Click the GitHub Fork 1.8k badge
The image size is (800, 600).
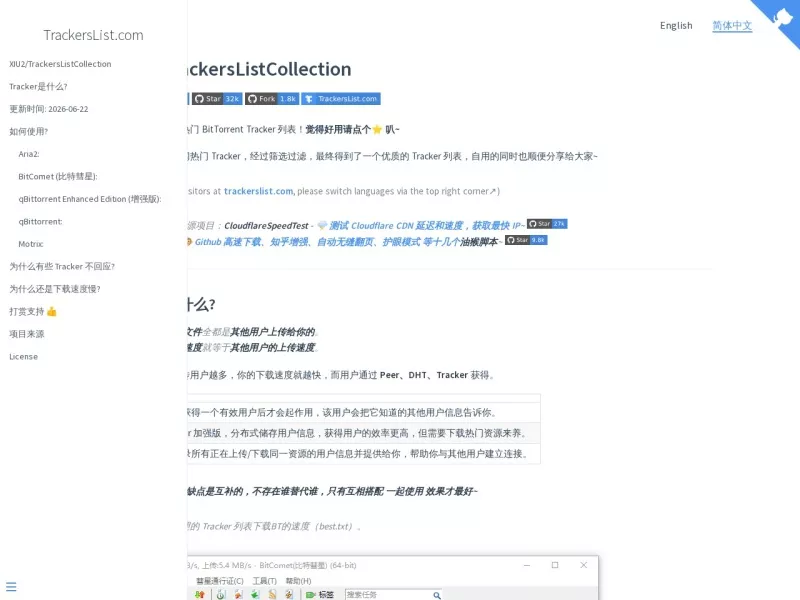(x=272, y=98)
